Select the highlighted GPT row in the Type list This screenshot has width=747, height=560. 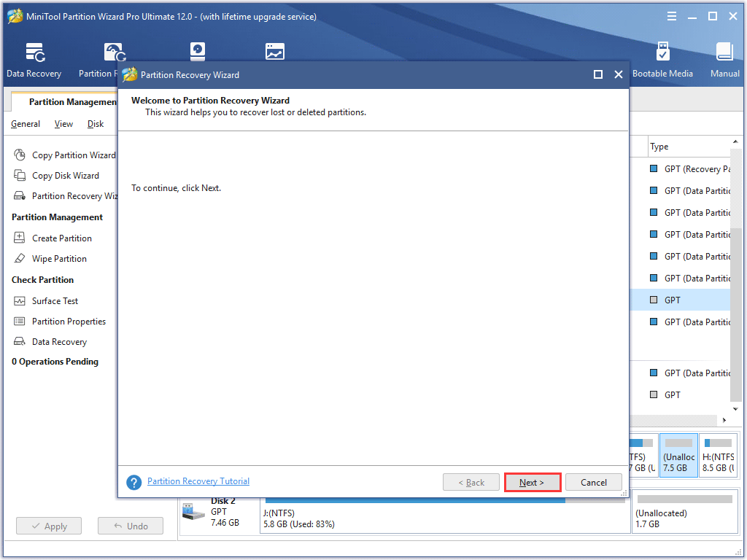click(681, 300)
